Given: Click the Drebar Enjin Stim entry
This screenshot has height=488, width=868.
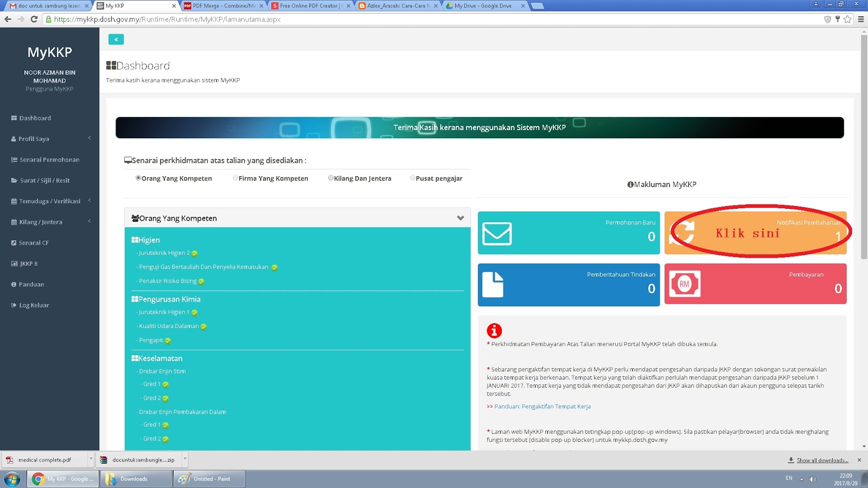Looking at the screenshot, I should click(x=162, y=371).
